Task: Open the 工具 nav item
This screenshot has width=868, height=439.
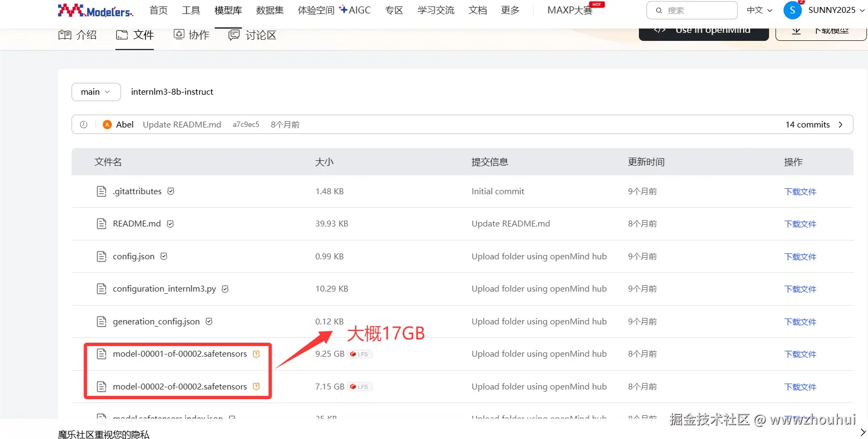Action: (191, 10)
